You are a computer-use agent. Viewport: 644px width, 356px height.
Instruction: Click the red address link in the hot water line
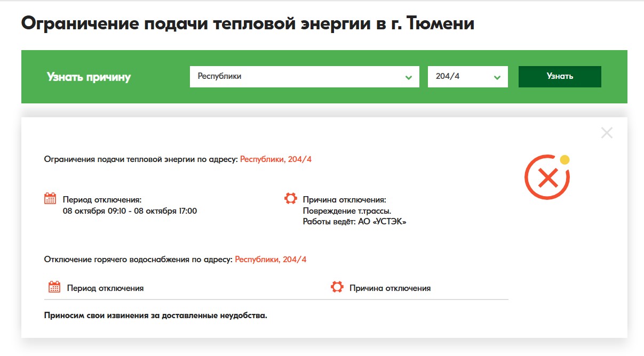(x=271, y=260)
